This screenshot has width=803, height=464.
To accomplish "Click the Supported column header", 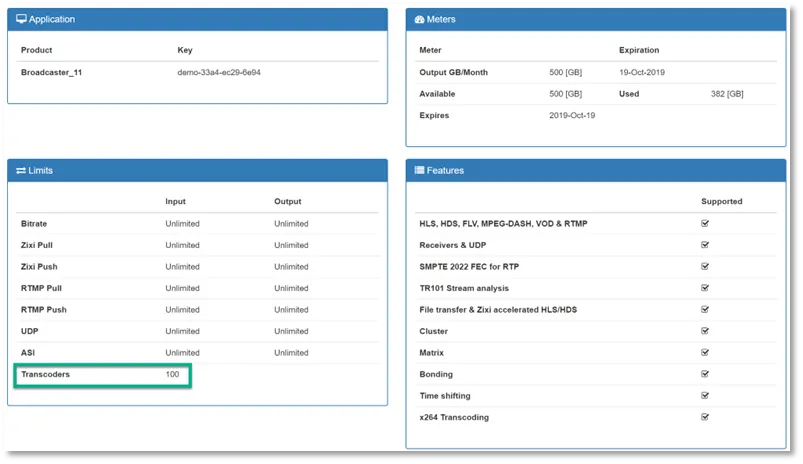I will point(722,201).
